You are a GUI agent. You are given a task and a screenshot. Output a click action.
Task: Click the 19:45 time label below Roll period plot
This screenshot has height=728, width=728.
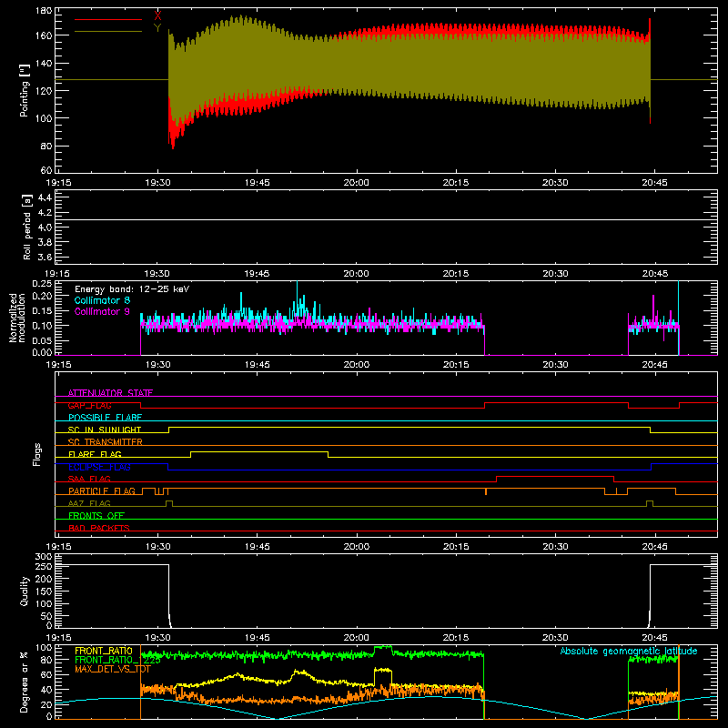257,274
